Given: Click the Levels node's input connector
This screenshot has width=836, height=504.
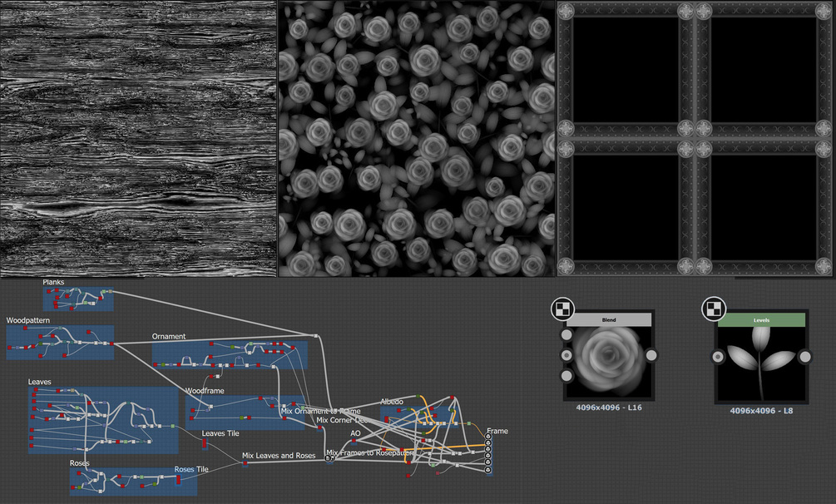Looking at the screenshot, I should (718, 357).
